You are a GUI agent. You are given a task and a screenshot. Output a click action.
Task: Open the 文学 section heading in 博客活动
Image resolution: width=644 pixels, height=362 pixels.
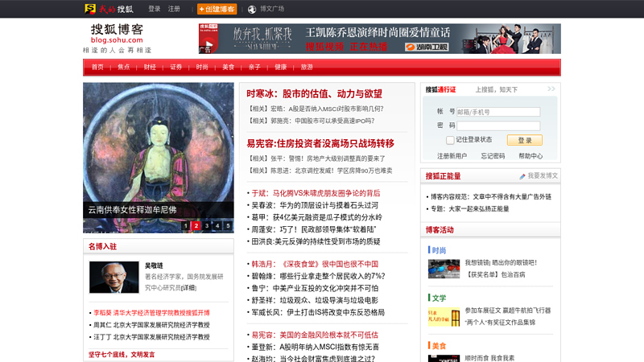coord(439,298)
